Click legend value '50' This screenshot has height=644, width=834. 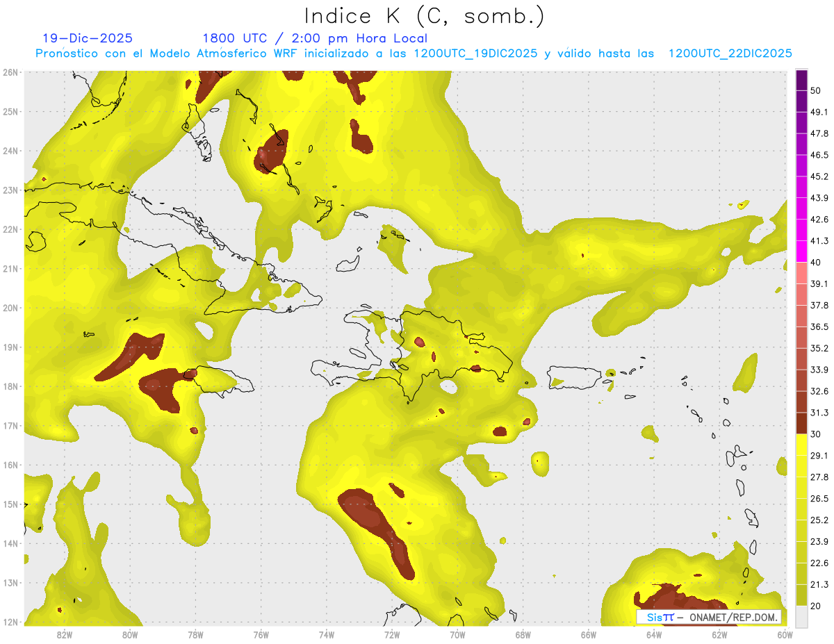tap(815, 90)
